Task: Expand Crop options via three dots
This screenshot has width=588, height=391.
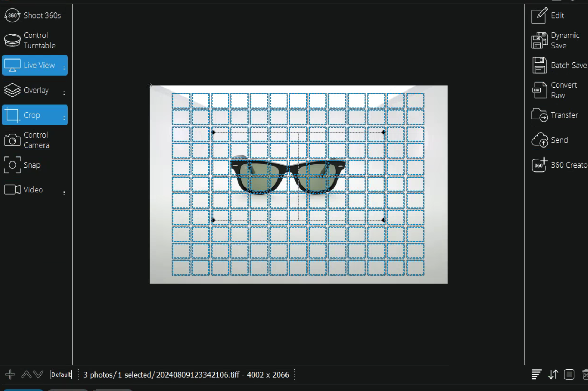Action: [x=64, y=118]
